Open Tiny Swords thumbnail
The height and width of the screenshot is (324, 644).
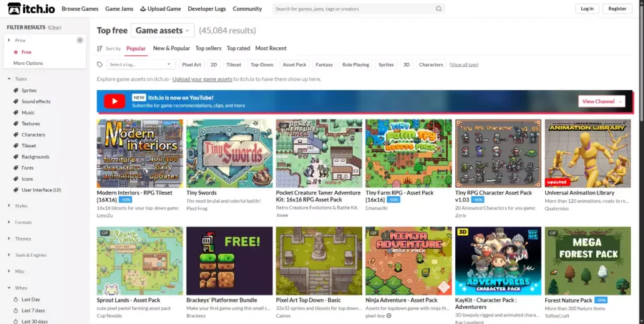click(229, 154)
